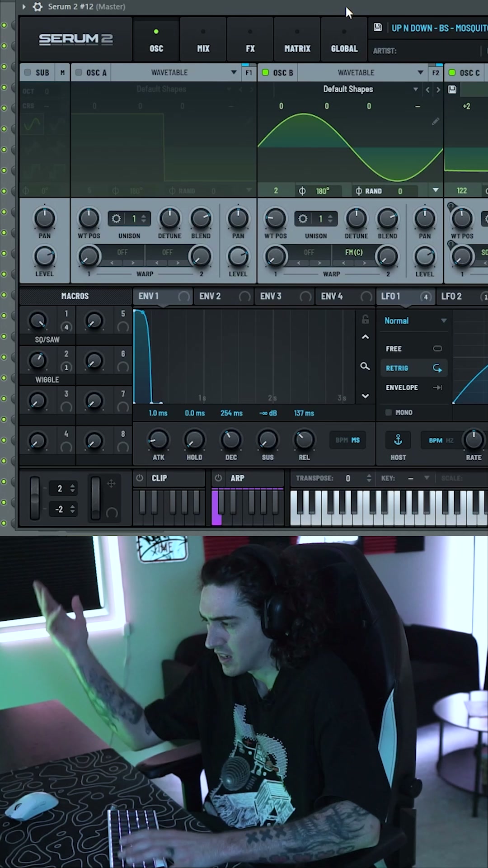Select previous OSC B wavetable arrow
The height and width of the screenshot is (868, 488).
click(x=427, y=90)
